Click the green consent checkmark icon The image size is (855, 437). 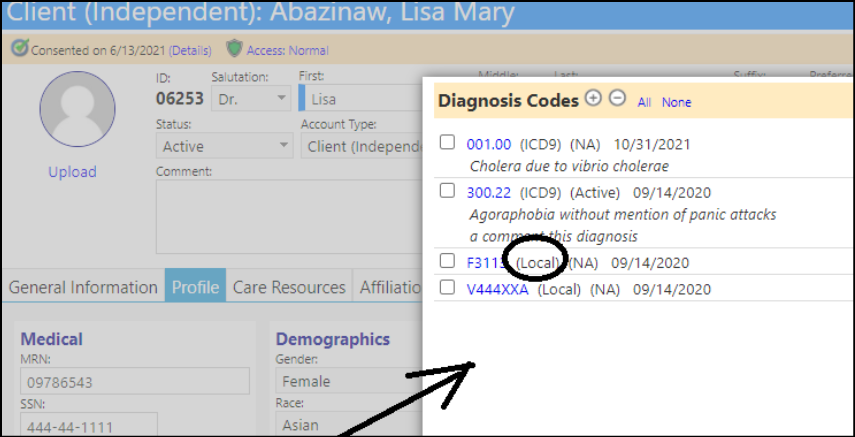pyautogui.click(x=20, y=48)
